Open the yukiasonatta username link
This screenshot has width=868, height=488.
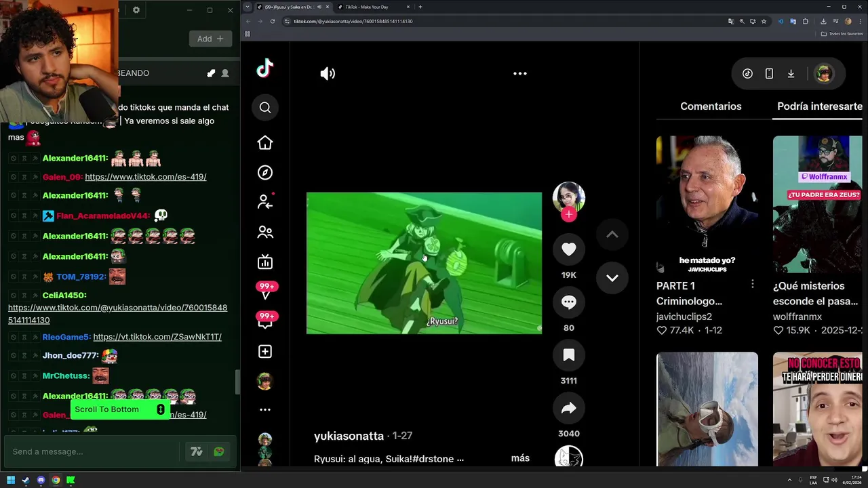point(349,436)
